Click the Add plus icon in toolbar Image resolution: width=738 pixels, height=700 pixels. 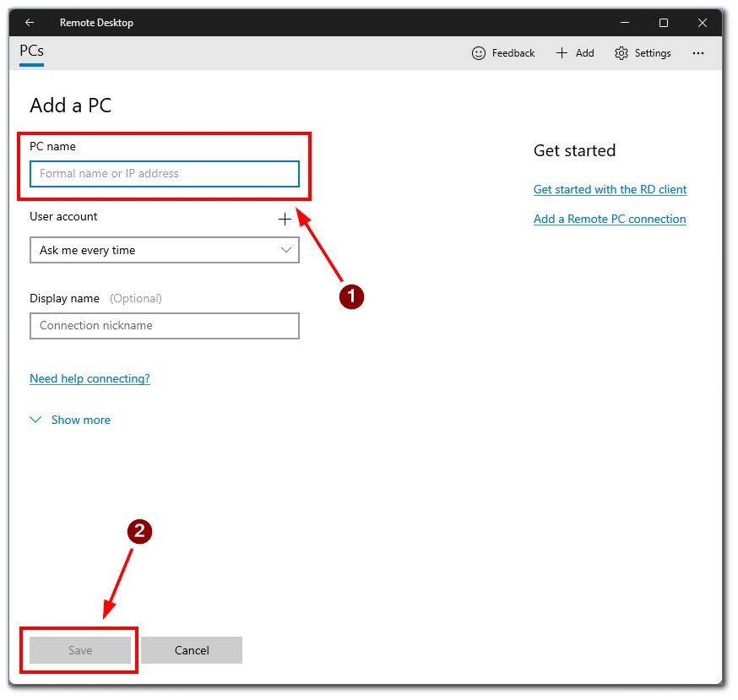[x=562, y=53]
